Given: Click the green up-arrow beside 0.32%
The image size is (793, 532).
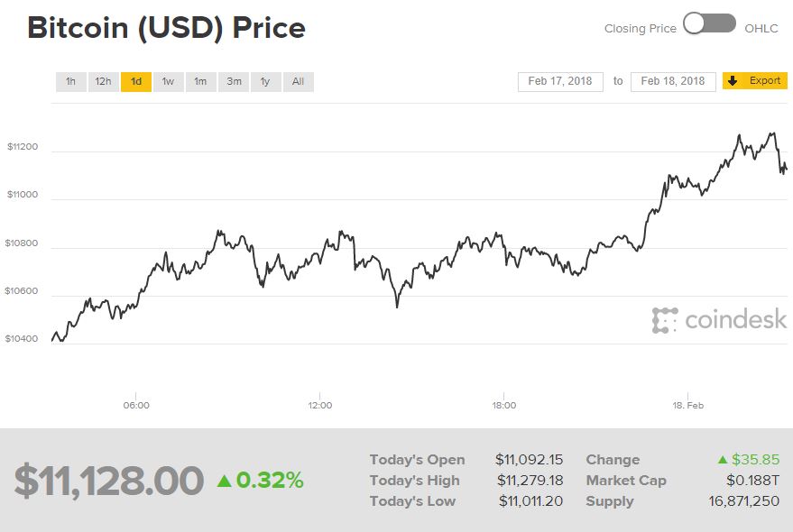Looking at the screenshot, I should [224, 482].
